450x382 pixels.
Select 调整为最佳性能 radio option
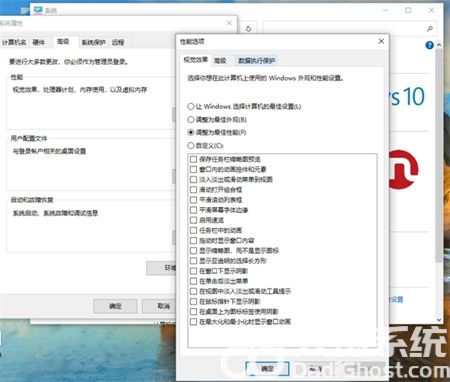coord(191,132)
